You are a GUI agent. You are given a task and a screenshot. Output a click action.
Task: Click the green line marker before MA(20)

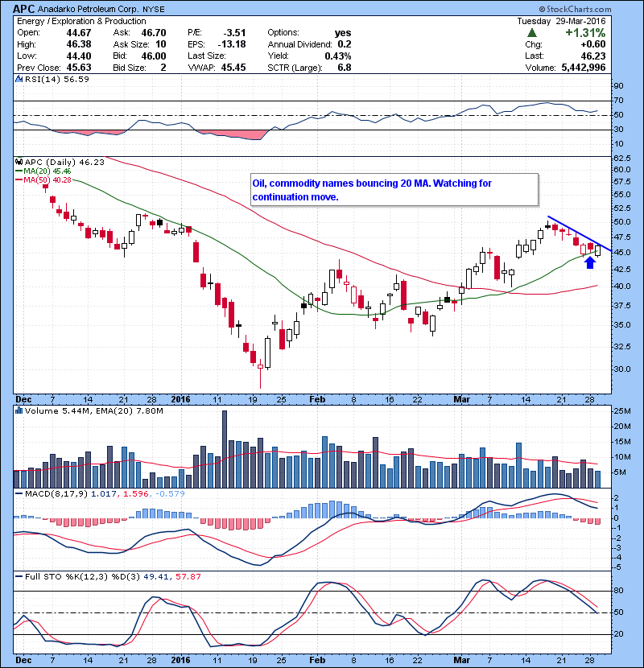point(19,171)
